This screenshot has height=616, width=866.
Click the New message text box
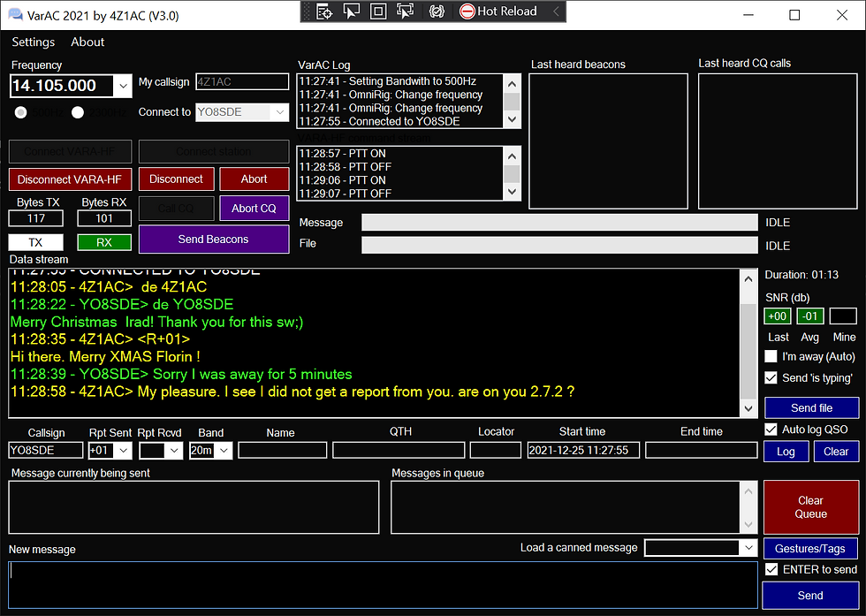click(x=383, y=584)
